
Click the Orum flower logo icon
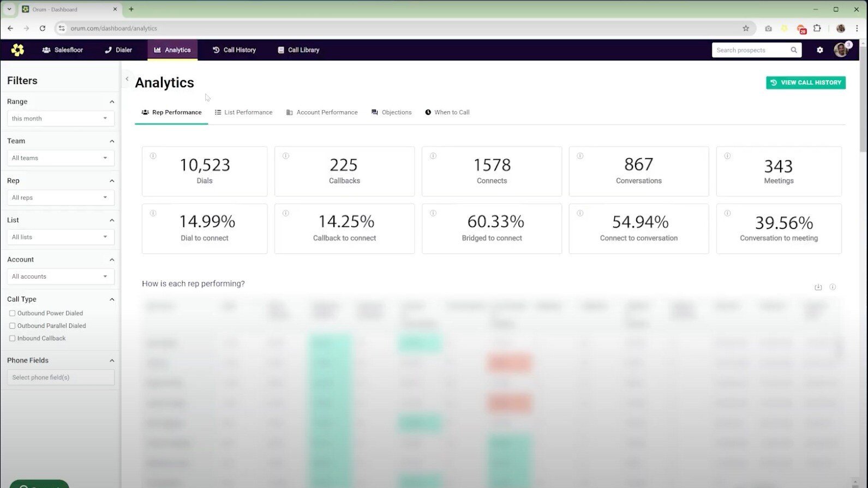17,50
